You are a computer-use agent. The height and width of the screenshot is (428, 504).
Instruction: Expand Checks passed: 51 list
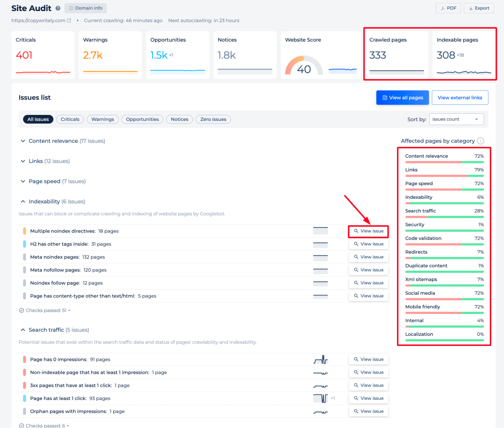[45, 311]
